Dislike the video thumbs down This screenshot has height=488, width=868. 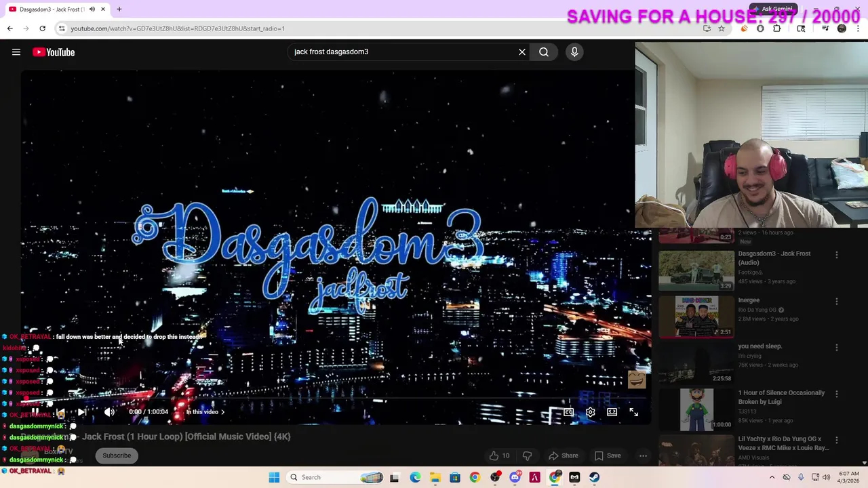point(527,455)
